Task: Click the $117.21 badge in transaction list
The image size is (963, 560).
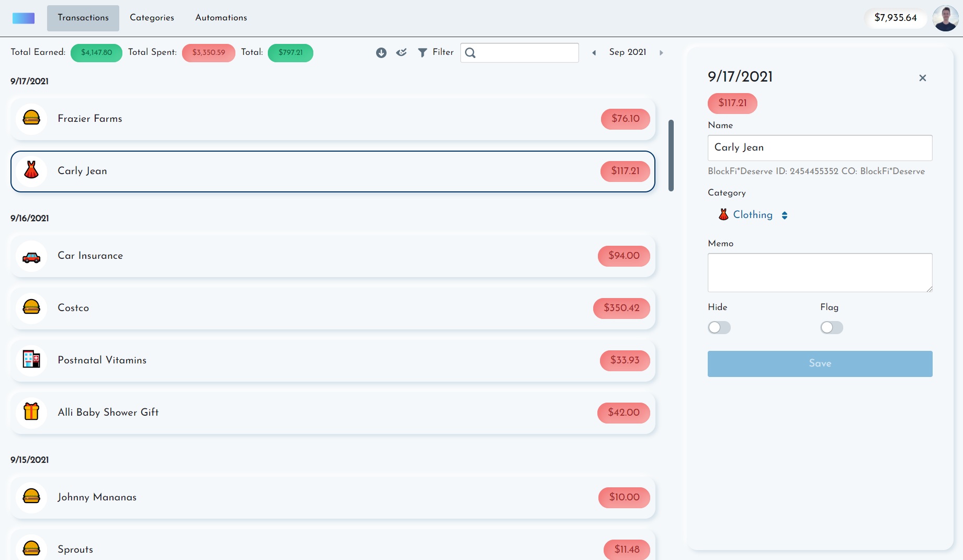Action: coord(625,172)
